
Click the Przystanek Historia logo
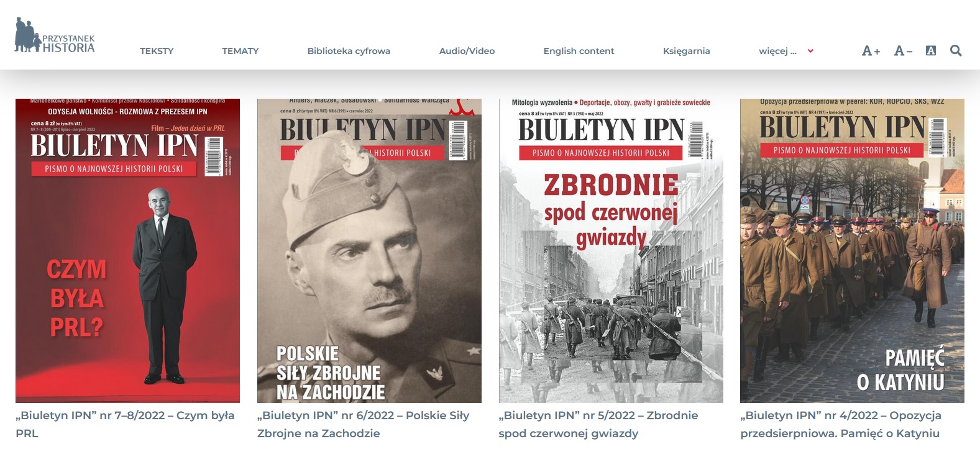[55, 35]
